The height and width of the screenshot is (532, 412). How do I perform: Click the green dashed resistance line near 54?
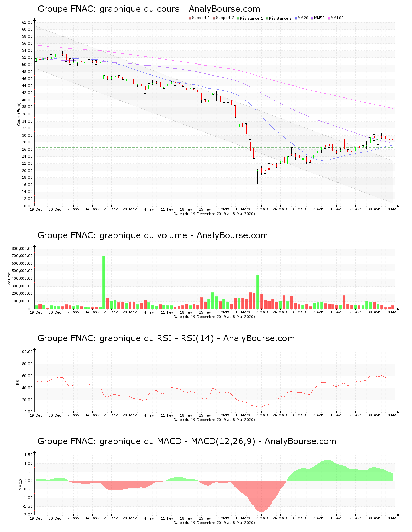coord(215,51)
